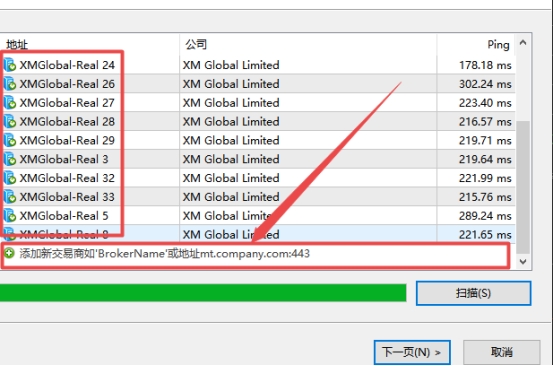Click the server icon beside XMGlobal-Real 3
Screen dimensions: 554x366
click(x=10, y=159)
